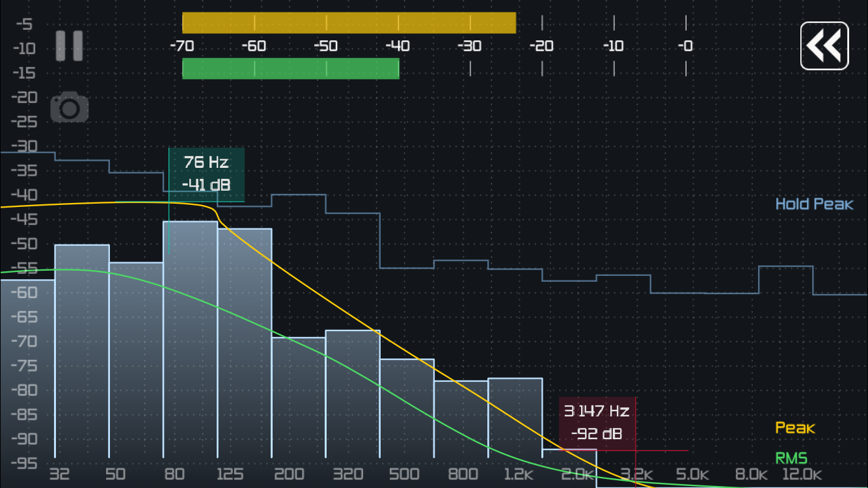Click the yellow peak level meter bar

349,23
